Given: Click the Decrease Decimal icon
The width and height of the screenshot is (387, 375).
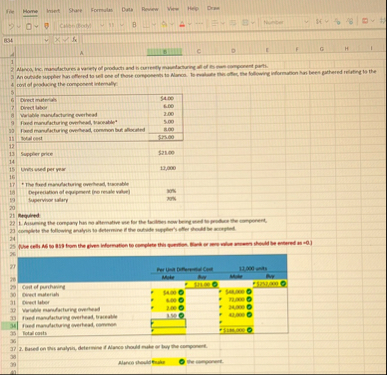Looking at the screenshot, I should (x=337, y=21).
